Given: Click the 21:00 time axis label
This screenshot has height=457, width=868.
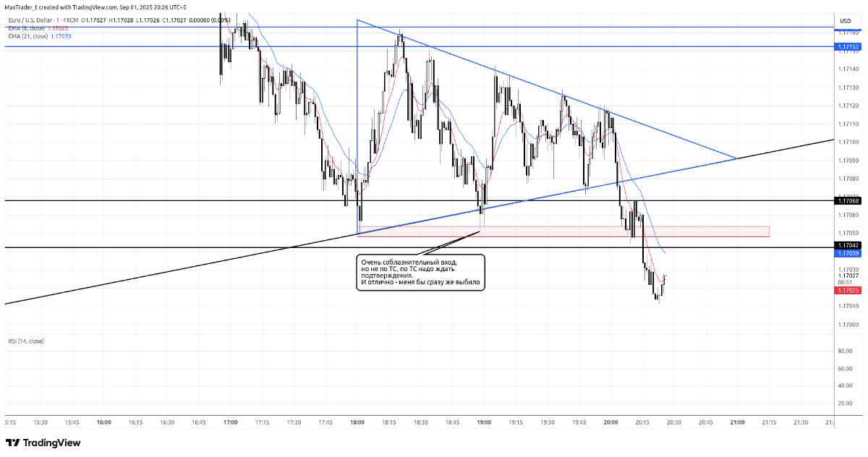Looking at the screenshot, I should tap(737, 422).
